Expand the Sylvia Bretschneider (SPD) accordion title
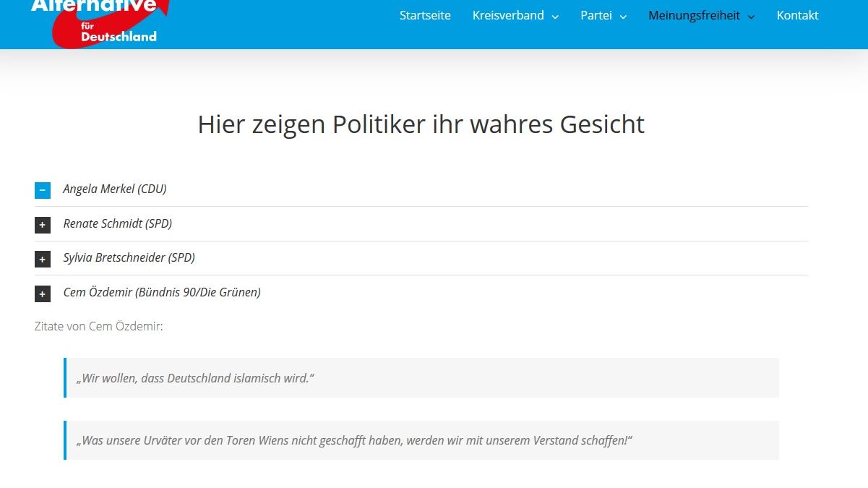This screenshot has height=488, width=868. [129, 257]
